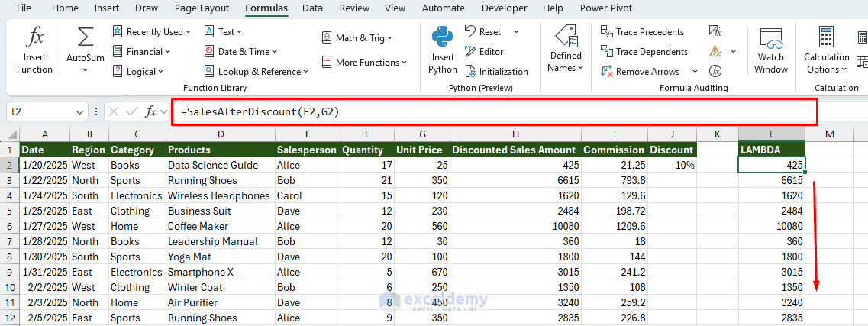Click Python Reset button
The image size is (868, 326).
pyautogui.click(x=484, y=31)
